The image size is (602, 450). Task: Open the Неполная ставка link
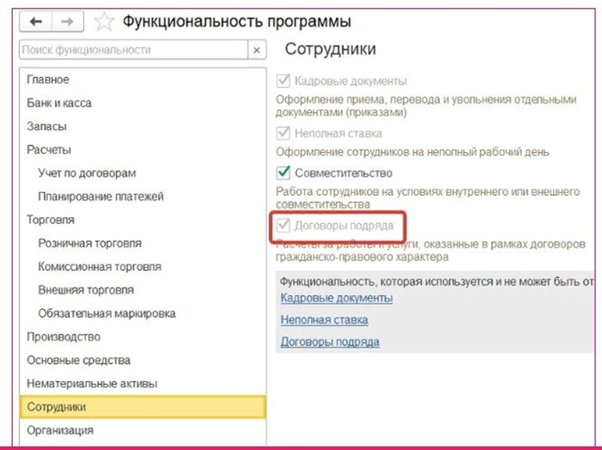324,320
